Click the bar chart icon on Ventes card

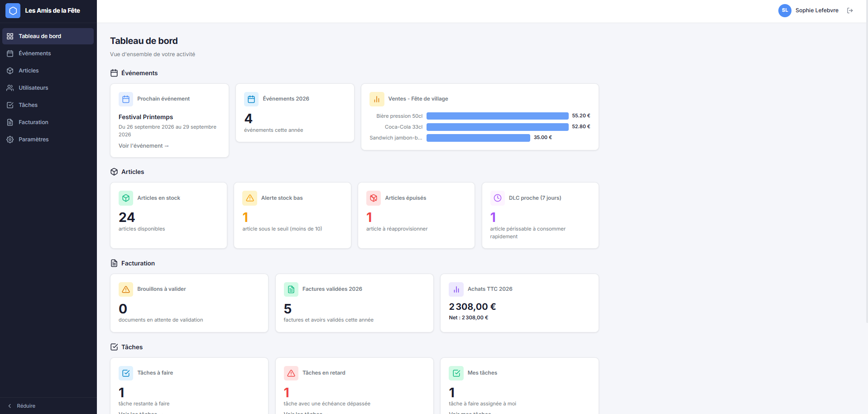pos(377,99)
